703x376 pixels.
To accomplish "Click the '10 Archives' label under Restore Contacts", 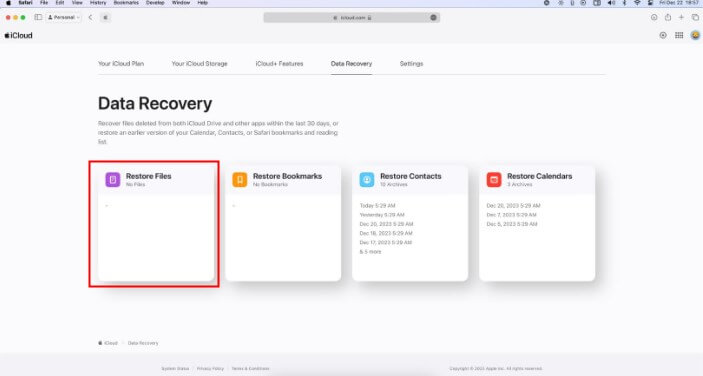I will tap(394, 184).
